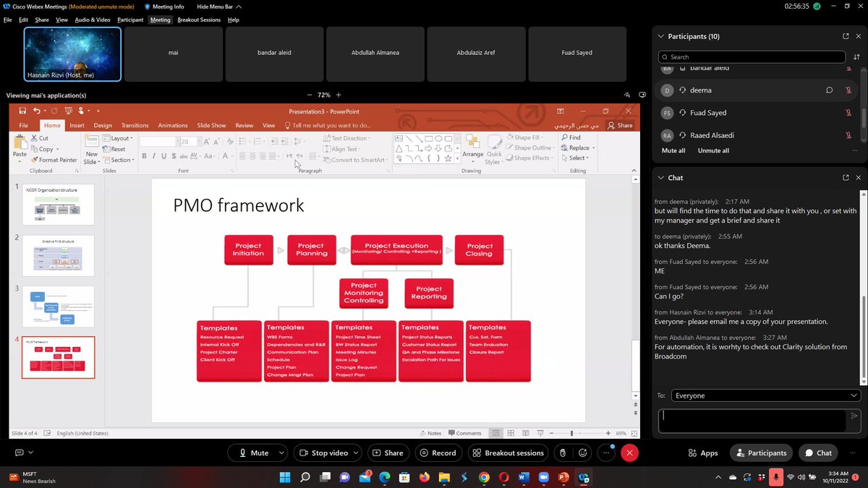Toggle Bold formatting in the ribbon

(x=144, y=156)
